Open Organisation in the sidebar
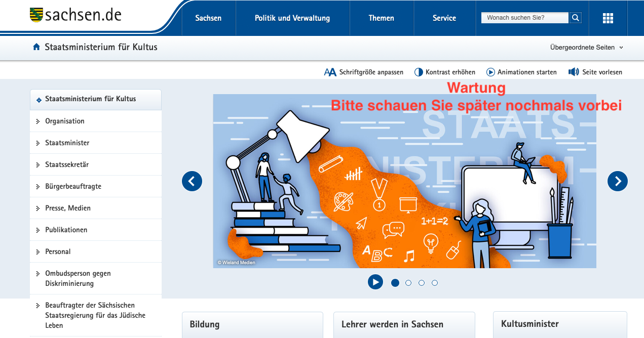 (65, 121)
